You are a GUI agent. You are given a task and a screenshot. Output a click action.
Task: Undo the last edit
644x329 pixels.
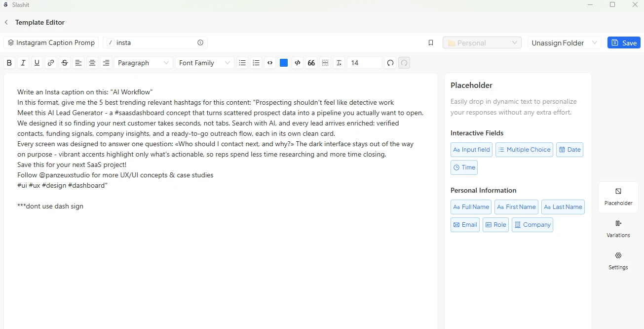tap(390, 63)
